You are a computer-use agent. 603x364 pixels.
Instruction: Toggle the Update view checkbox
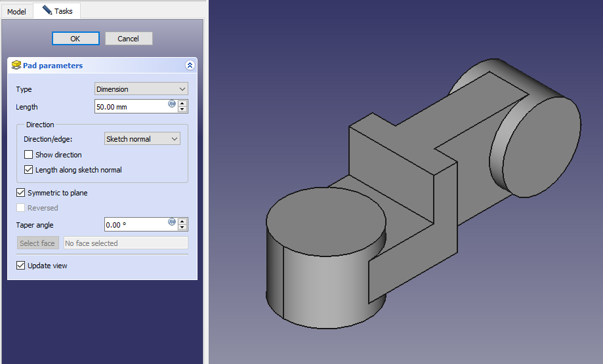21,266
